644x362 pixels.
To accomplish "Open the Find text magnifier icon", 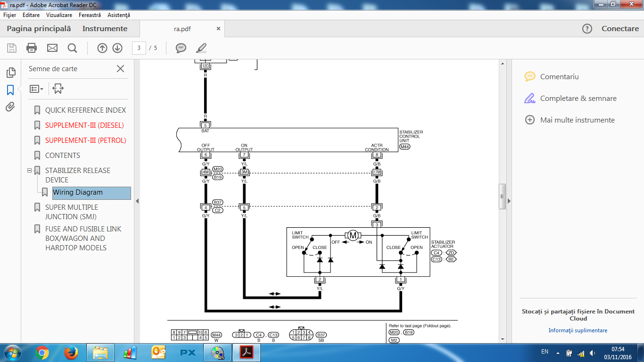I will [72, 48].
